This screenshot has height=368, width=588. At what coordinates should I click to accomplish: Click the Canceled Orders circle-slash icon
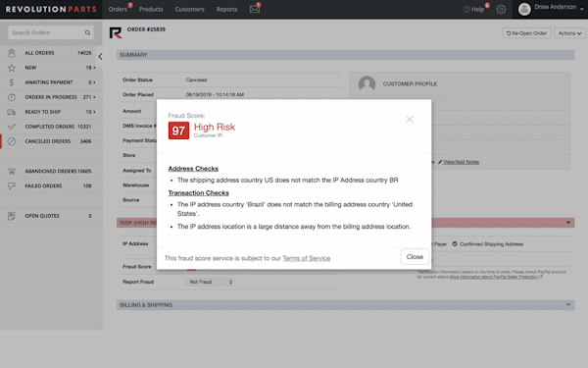[12, 141]
